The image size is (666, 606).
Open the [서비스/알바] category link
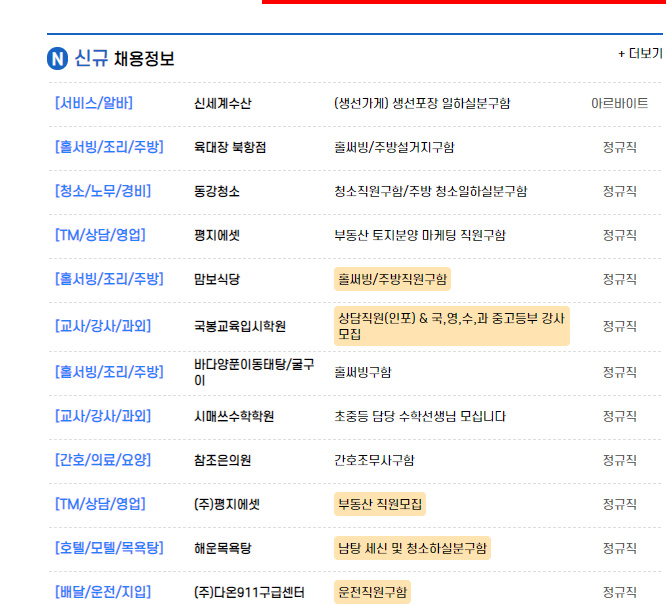pyautogui.click(x=94, y=103)
